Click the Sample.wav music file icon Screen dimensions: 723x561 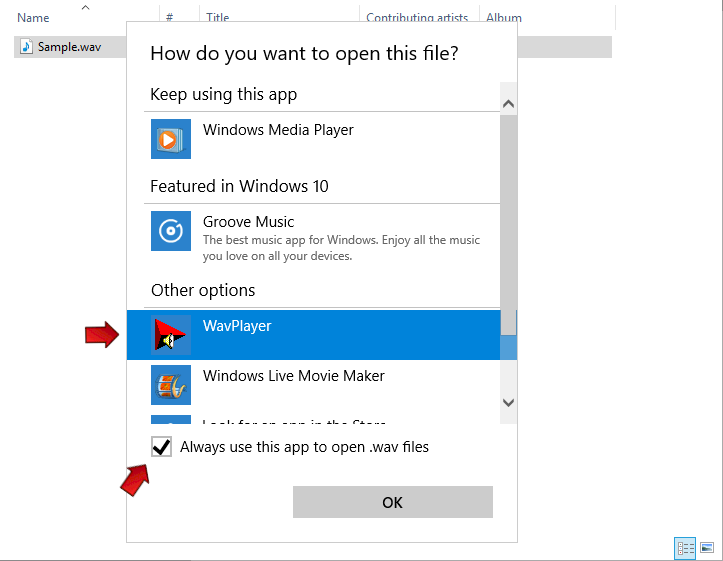(x=26, y=47)
